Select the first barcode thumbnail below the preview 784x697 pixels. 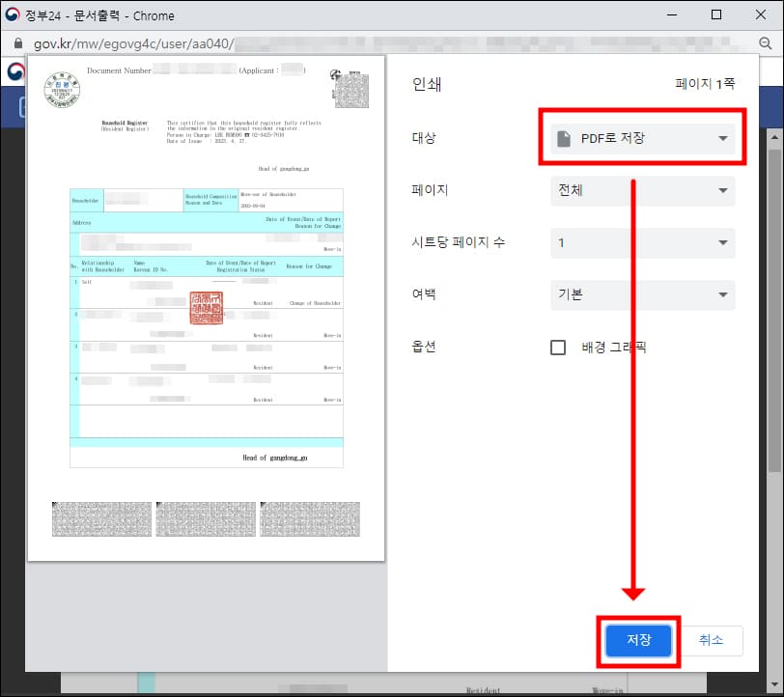pos(102,518)
